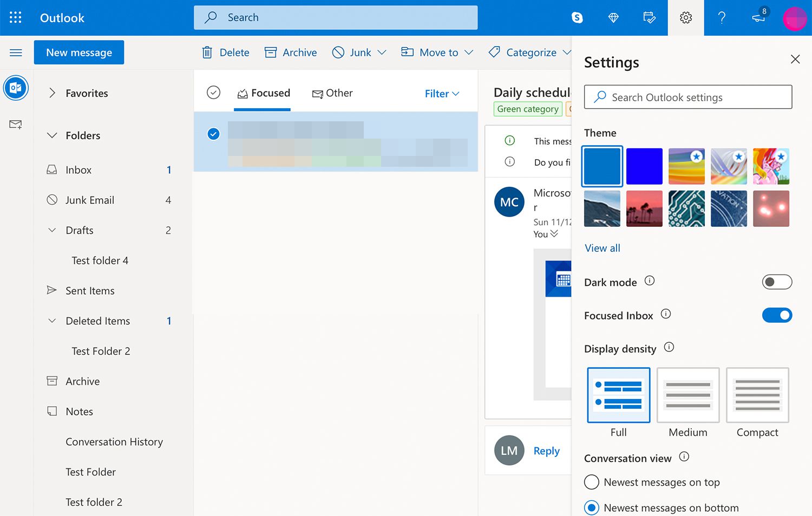
Task: Toggle the select-all messages circle
Action: point(214,93)
